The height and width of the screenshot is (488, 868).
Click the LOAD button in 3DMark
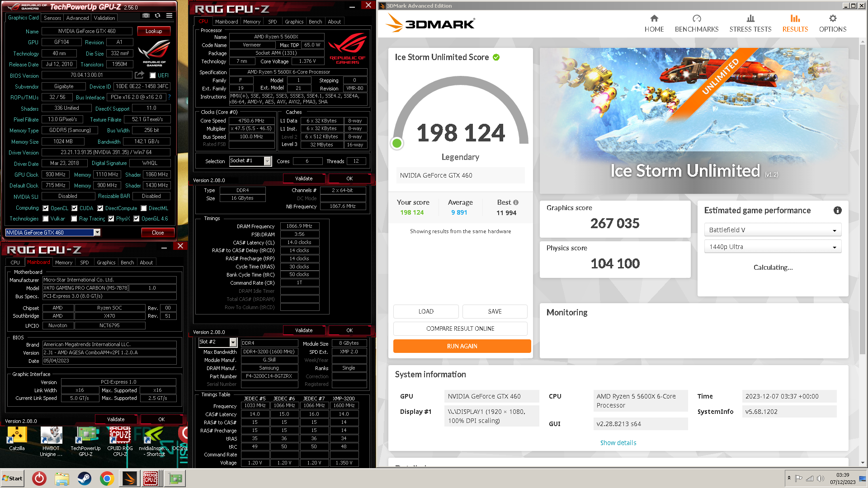point(426,311)
